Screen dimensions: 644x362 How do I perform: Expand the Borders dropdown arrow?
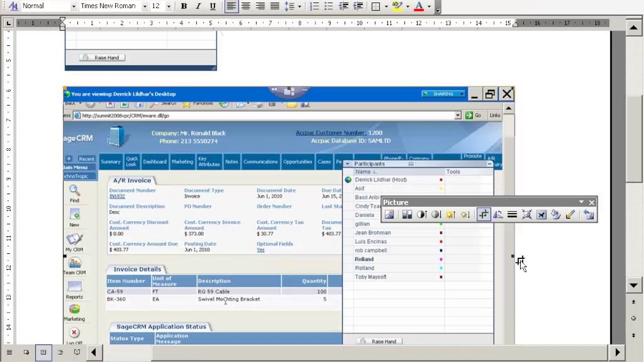click(x=386, y=6)
